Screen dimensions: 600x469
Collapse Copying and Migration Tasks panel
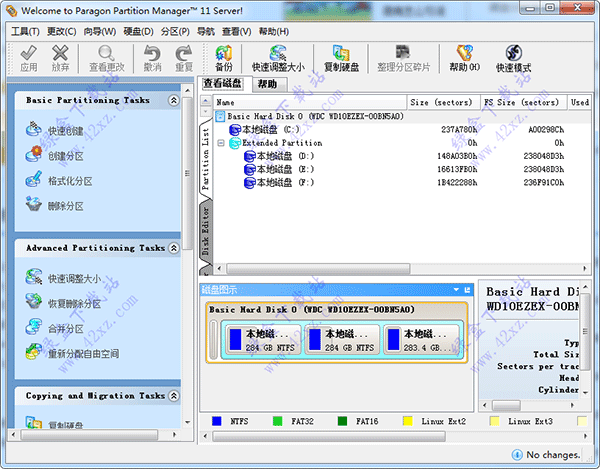coord(174,396)
